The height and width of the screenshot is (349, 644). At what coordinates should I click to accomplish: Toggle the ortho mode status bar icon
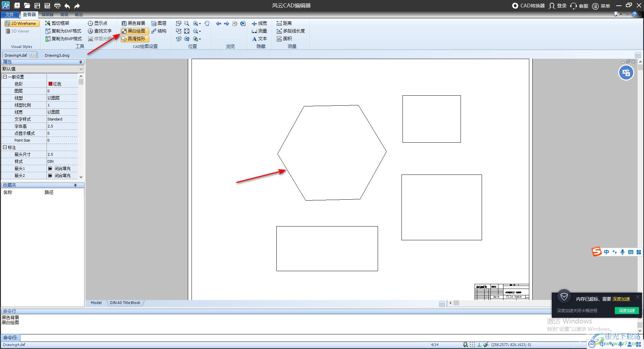(x=479, y=345)
